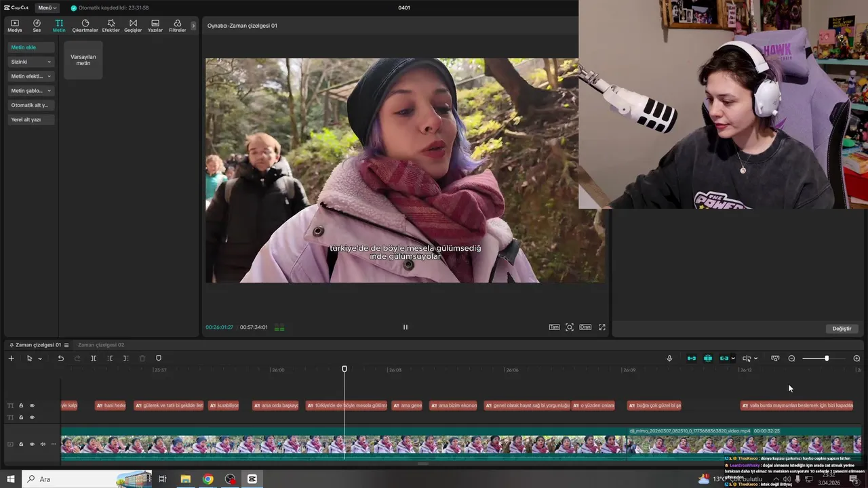
Task: Click the preview zoom-to-fit icon
Action: pos(570,327)
